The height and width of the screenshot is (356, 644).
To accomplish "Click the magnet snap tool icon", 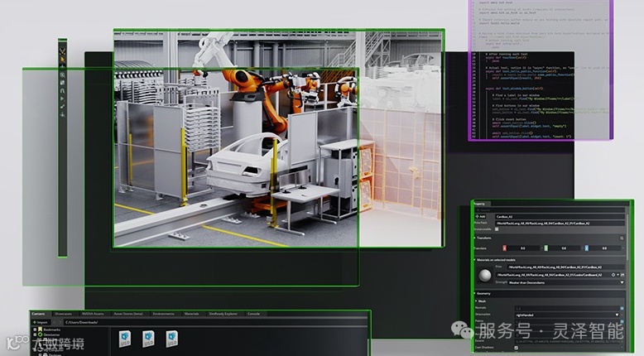I will point(62,91).
